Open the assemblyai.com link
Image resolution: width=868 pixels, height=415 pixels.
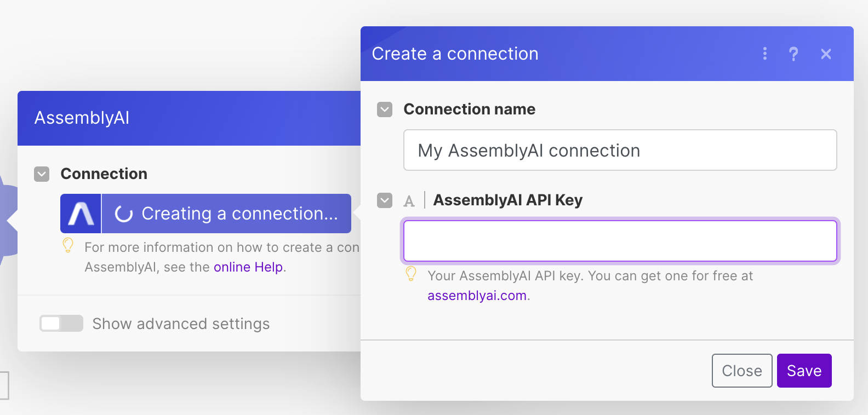tap(477, 296)
